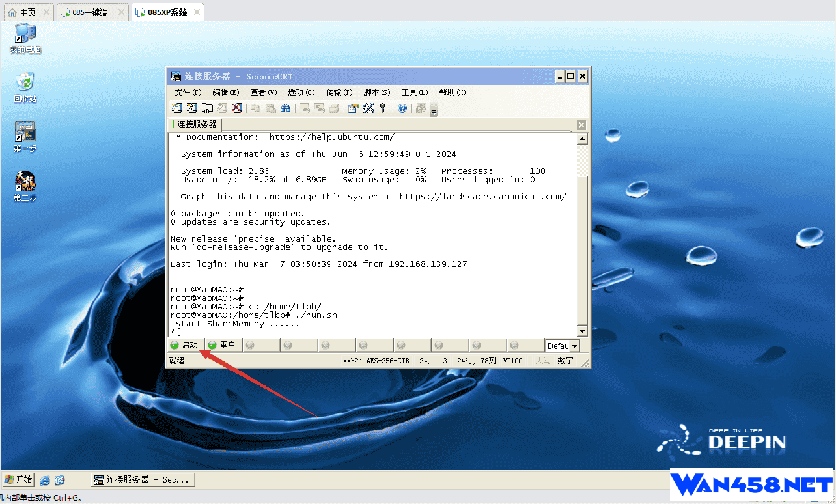Click the VT100 status bar entry
Screen dimensions: 836x504
tap(512, 361)
